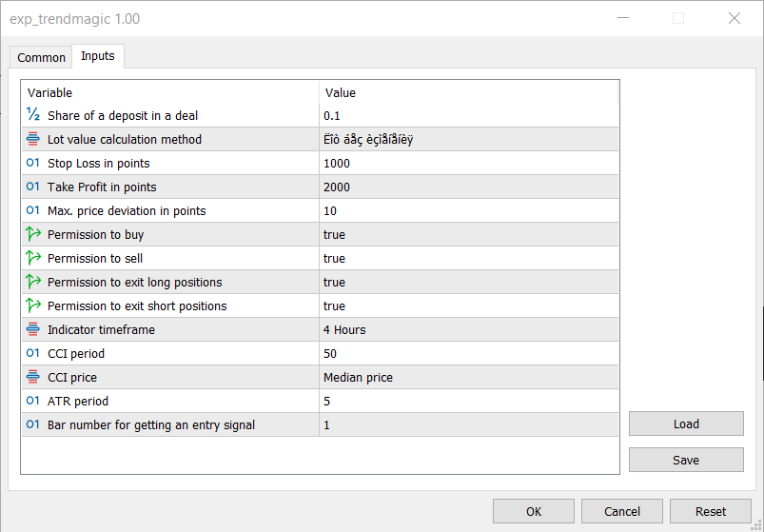Click the integer icon beside Stop Loss in points
The image size is (764, 532).
33,163
